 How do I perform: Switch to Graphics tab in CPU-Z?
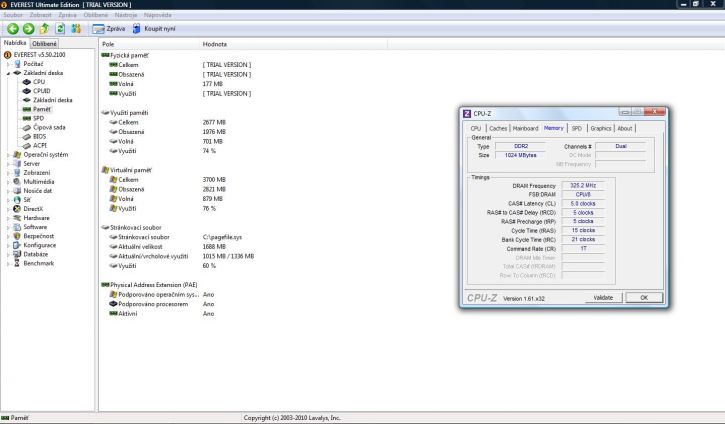[x=601, y=129]
